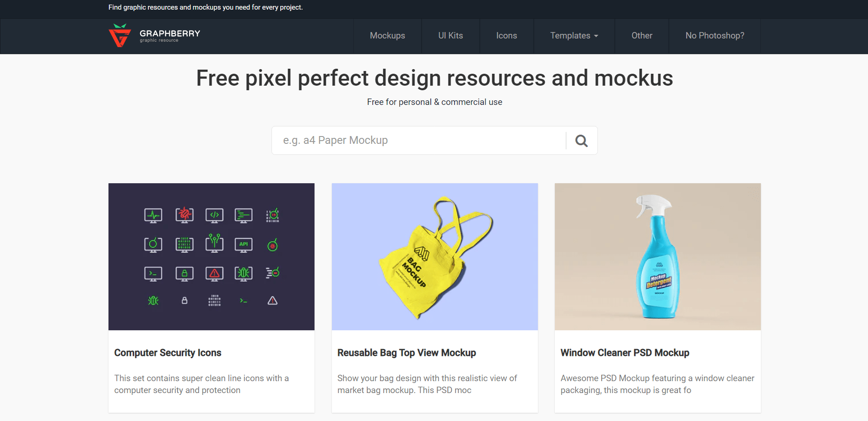This screenshot has height=421, width=868.
Task: Click the market bag mockup description
Action: (x=427, y=384)
